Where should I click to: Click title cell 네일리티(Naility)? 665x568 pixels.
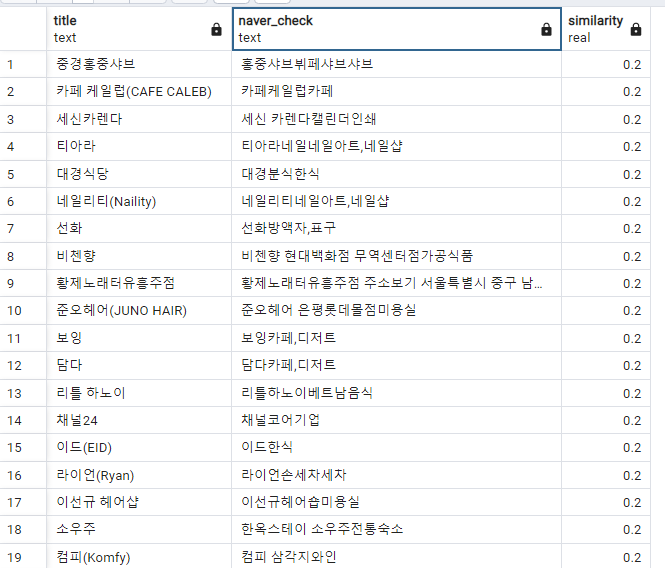[x=139, y=201]
